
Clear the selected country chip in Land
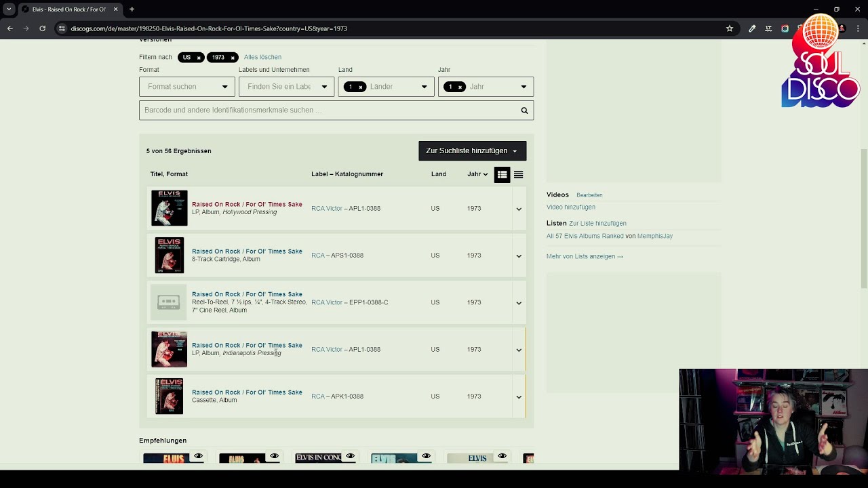[x=361, y=87]
